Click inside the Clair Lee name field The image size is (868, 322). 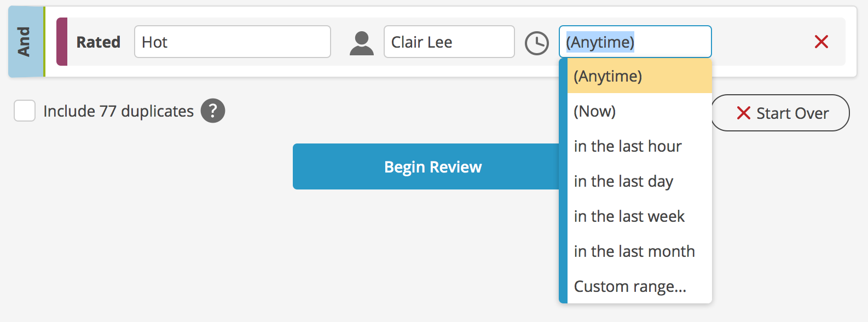[449, 42]
